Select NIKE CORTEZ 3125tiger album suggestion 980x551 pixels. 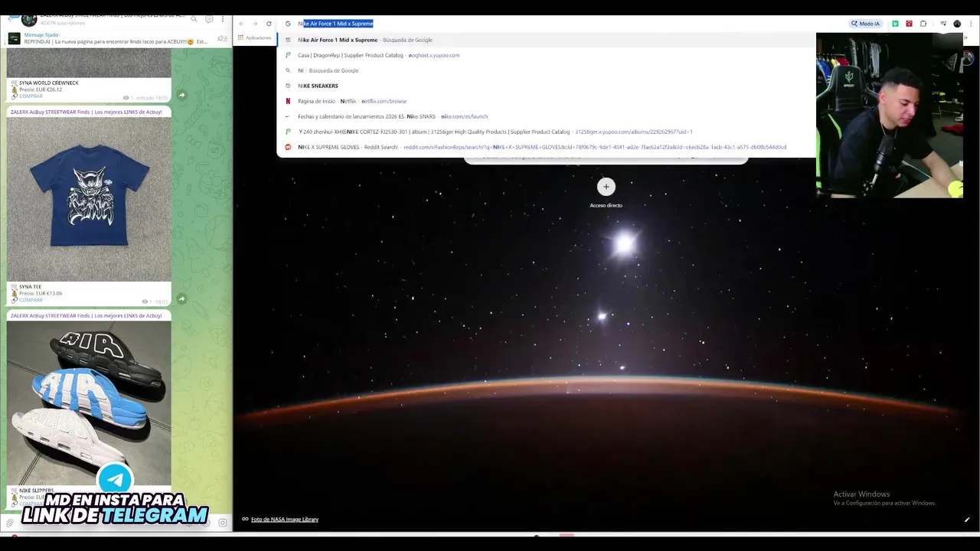[x=547, y=132]
